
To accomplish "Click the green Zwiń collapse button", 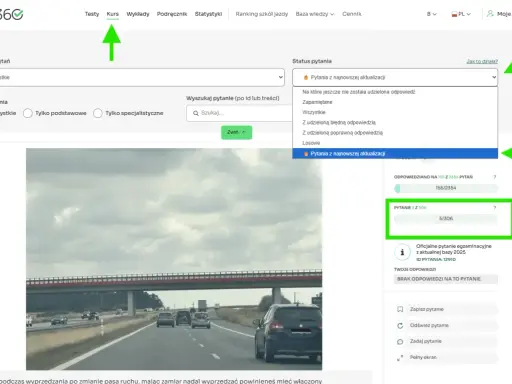I will pyautogui.click(x=236, y=132).
